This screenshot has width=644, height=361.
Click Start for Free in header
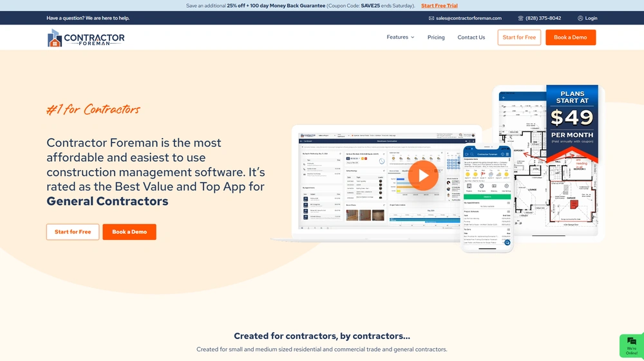coord(519,37)
